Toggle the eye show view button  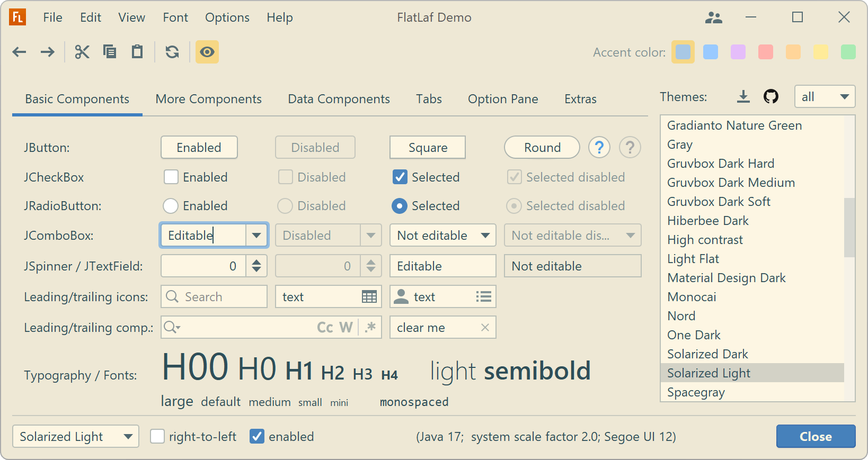click(207, 52)
